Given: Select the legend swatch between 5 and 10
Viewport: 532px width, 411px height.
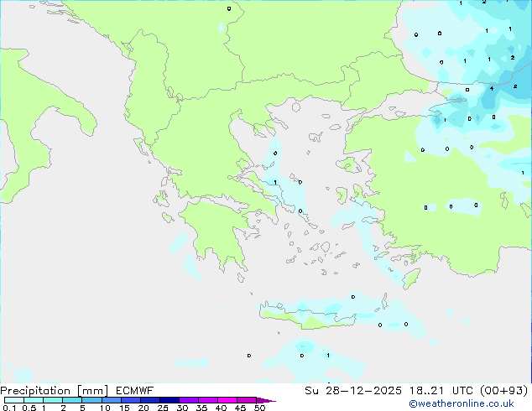Looking at the screenshot, I should [92, 400].
